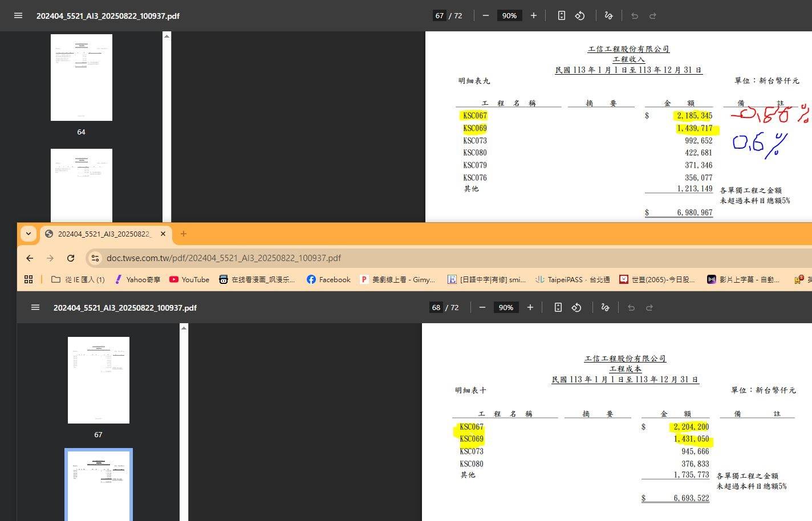Screen dimensions: 812x521
Task: Open a new browser tab
Action: click(x=183, y=234)
